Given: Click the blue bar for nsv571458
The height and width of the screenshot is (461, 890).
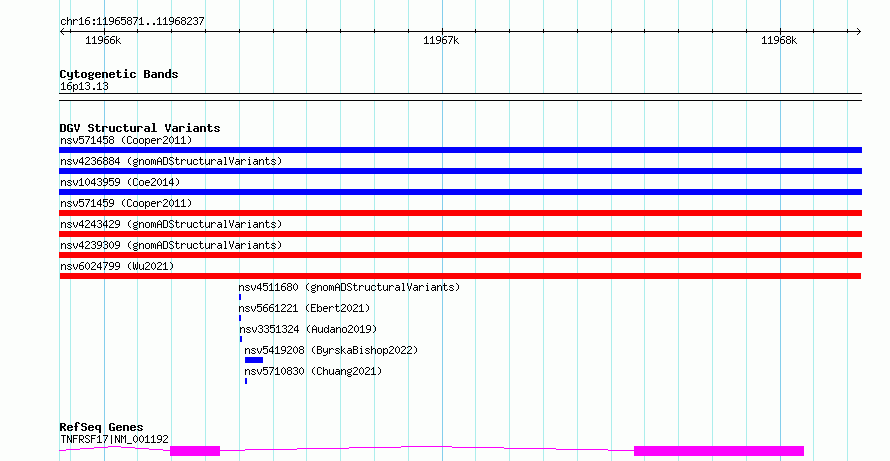Looking at the screenshot, I should [x=460, y=150].
